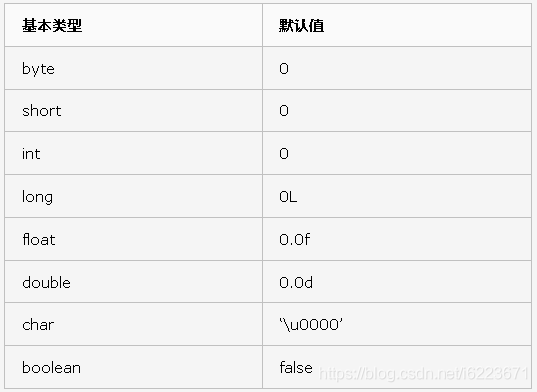Click the blog.csdn.net watermark link
Screen dimensions: 537x392
click(424, 373)
